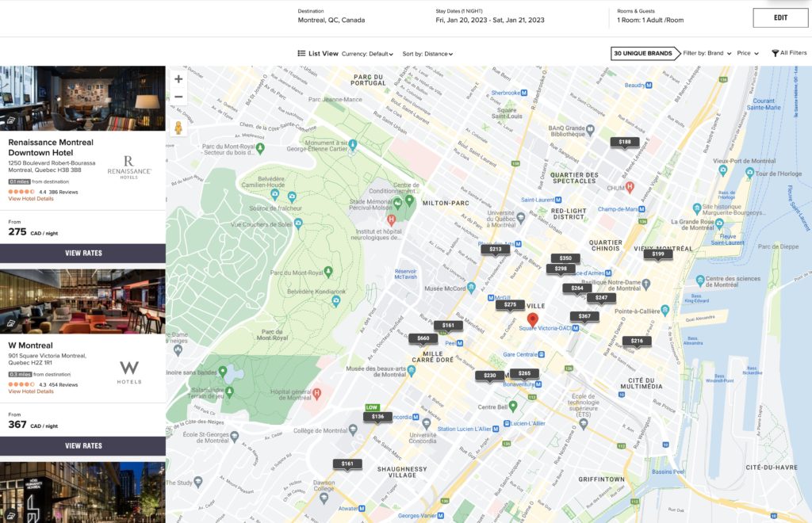
Task: Select the Street View pegman icon
Action: click(178, 127)
